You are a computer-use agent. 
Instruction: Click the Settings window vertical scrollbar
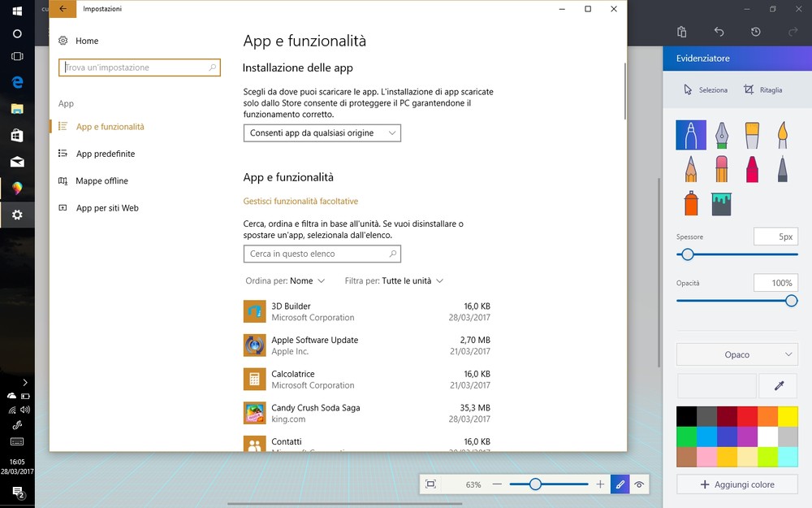(x=625, y=92)
